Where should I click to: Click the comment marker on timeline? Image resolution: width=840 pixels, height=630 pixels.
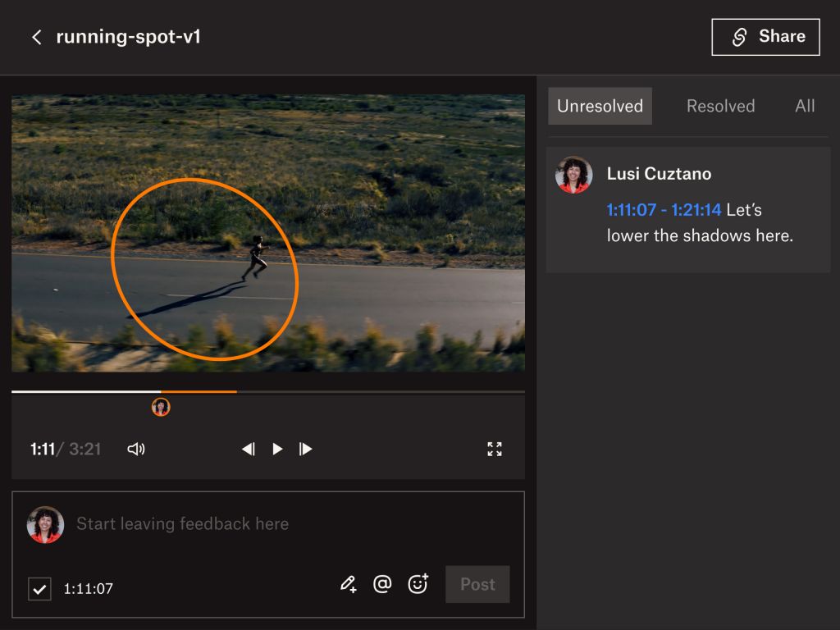[x=161, y=407]
